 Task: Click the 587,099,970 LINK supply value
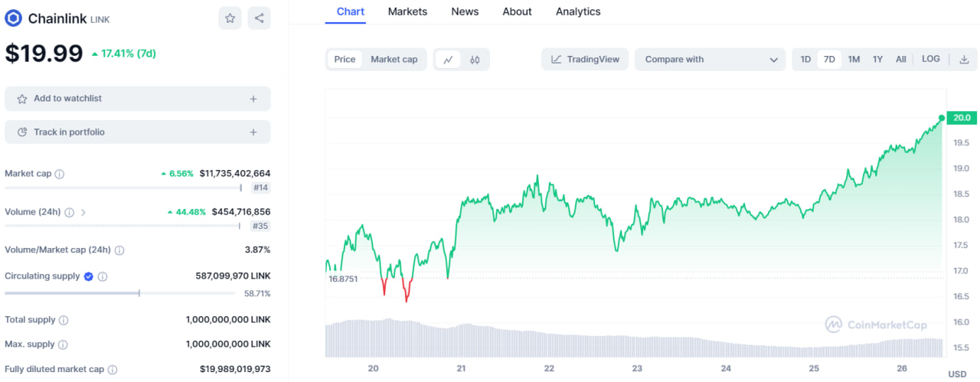pos(234,276)
